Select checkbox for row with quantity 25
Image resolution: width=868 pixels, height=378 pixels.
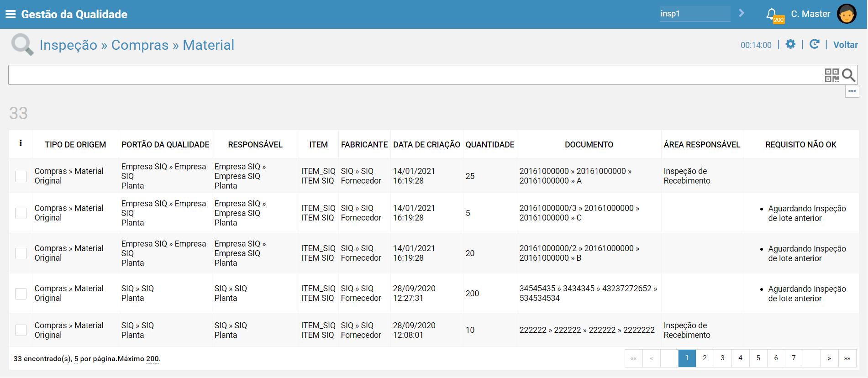point(21,176)
